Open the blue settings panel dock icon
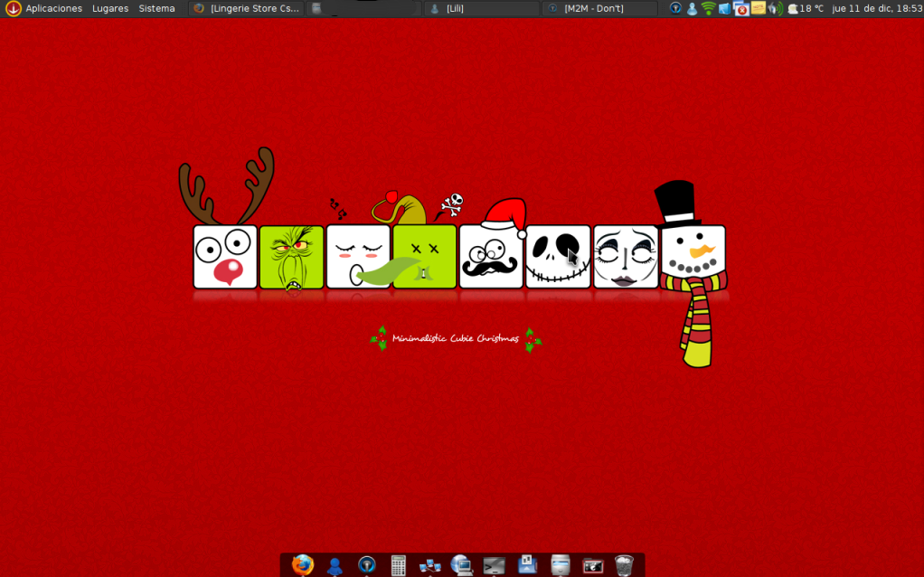This screenshot has height=577, width=924. 527,564
